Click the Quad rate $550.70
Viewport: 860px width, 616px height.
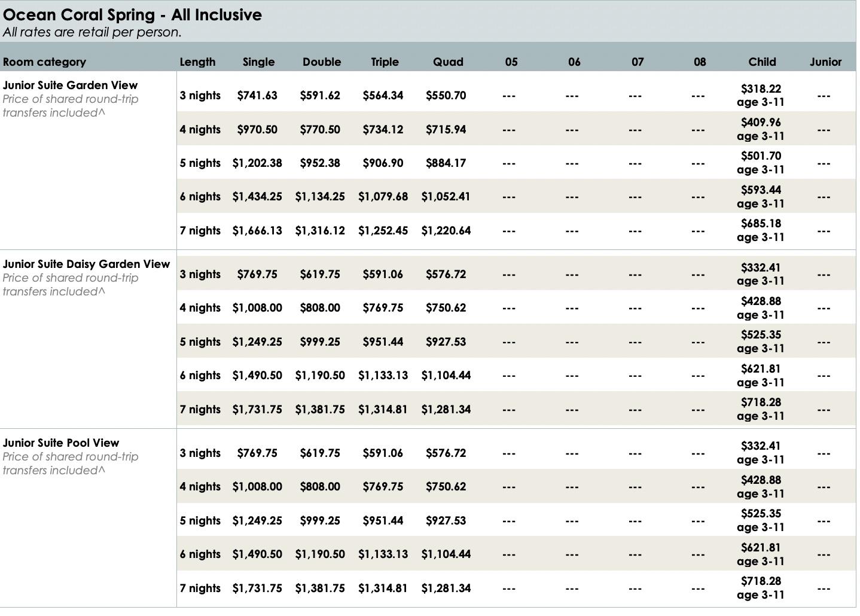pos(446,96)
